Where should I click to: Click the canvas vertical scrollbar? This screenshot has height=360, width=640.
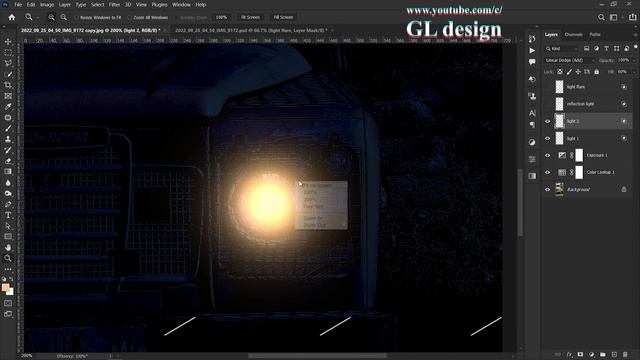point(520,202)
